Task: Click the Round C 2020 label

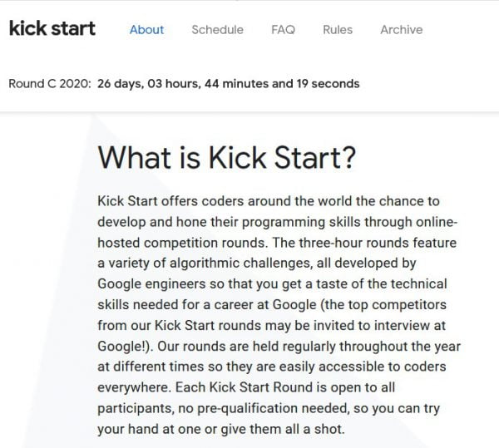Action: 49,84
